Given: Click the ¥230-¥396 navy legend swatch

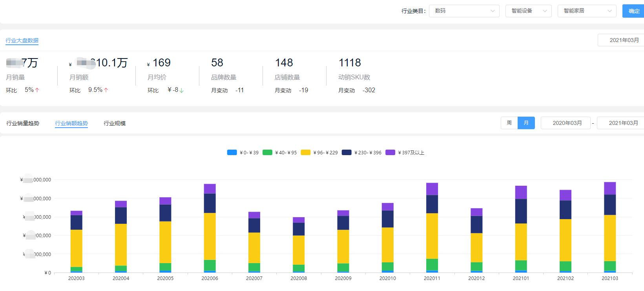Looking at the screenshot, I should (x=347, y=152).
